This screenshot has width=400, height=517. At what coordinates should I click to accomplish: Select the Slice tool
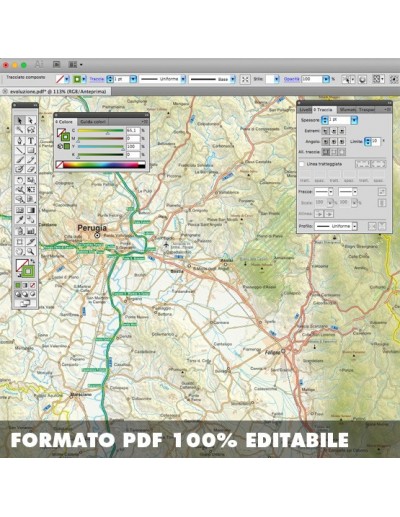[31, 242]
